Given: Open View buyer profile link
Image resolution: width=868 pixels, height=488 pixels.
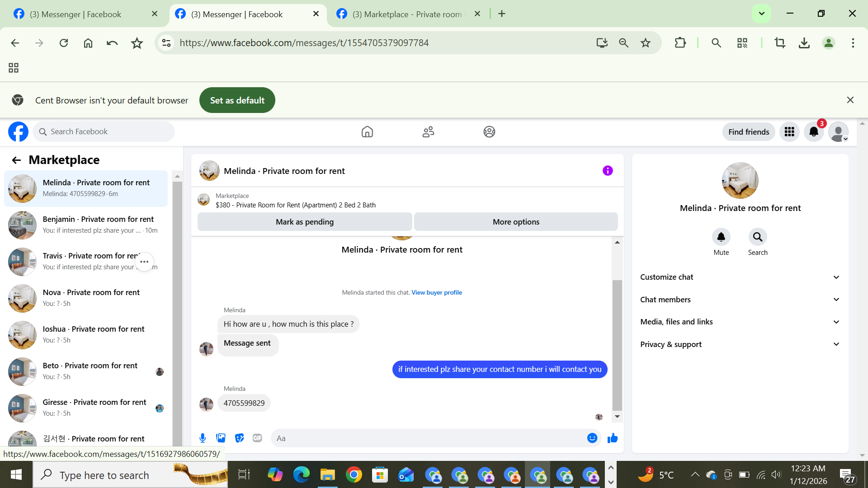Looking at the screenshot, I should click(437, 292).
